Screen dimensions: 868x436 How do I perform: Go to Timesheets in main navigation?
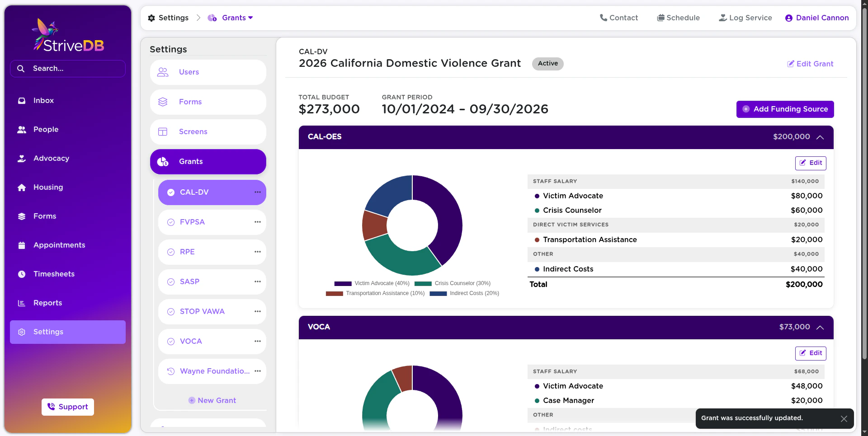pyautogui.click(x=68, y=274)
